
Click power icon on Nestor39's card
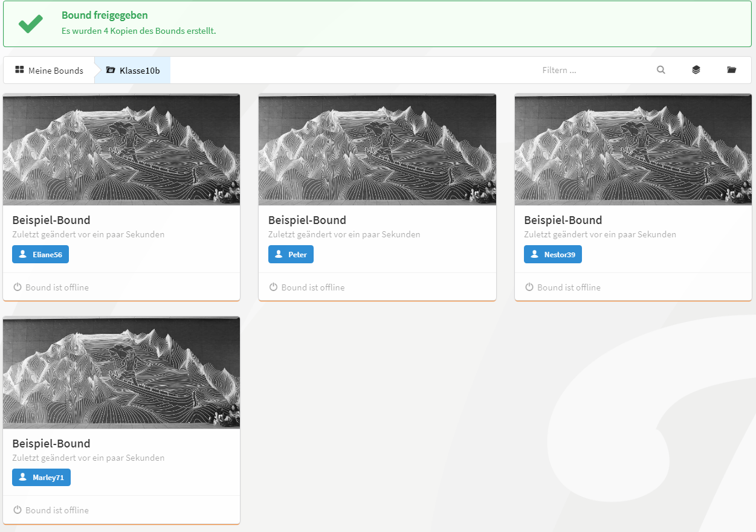[529, 287]
